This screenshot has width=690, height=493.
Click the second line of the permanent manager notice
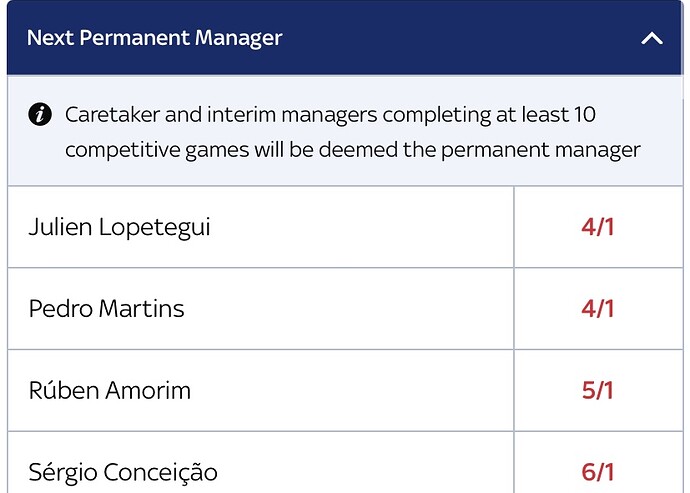pyautogui.click(x=352, y=150)
